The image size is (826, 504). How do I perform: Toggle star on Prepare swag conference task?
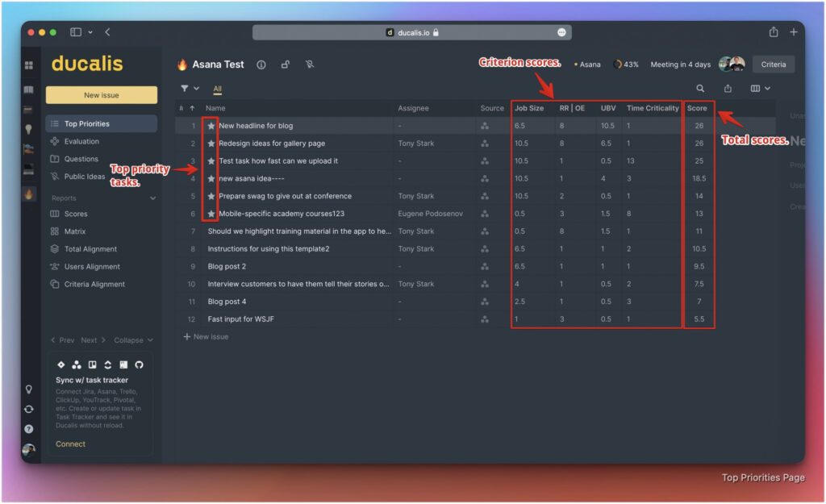pyautogui.click(x=211, y=196)
